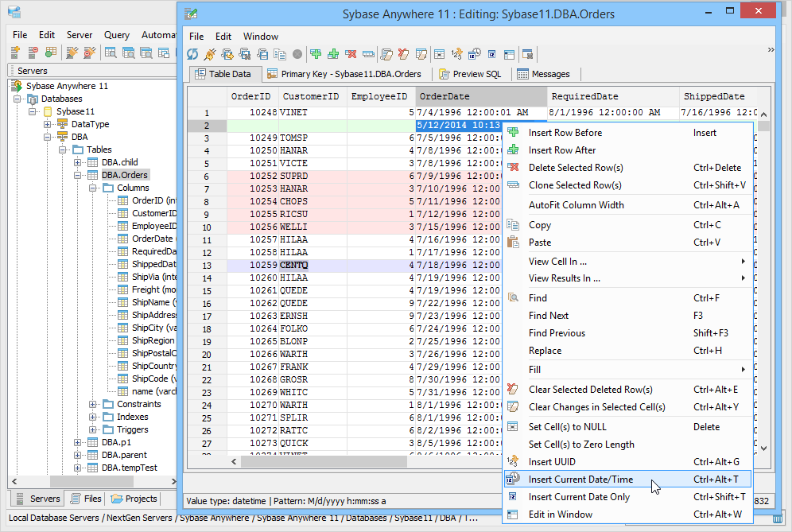Collapse the Databases tree node
This screenshot has height=532, width=792.
(x=17, y=99)
